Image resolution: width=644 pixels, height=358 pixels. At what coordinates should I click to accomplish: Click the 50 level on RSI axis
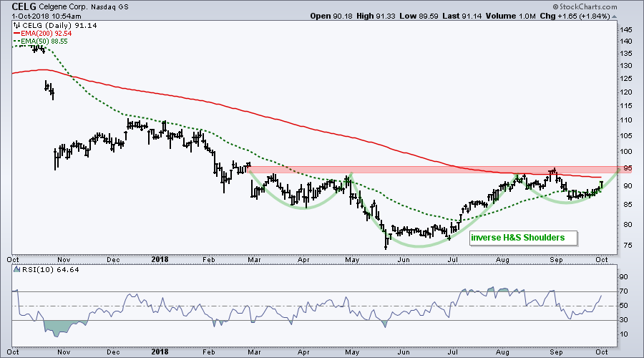pos(624,306)
